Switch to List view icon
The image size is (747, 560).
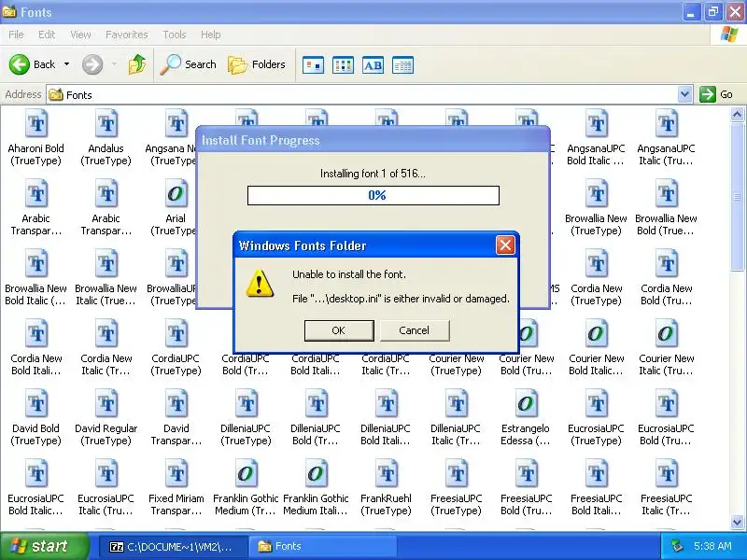(343, 65)
